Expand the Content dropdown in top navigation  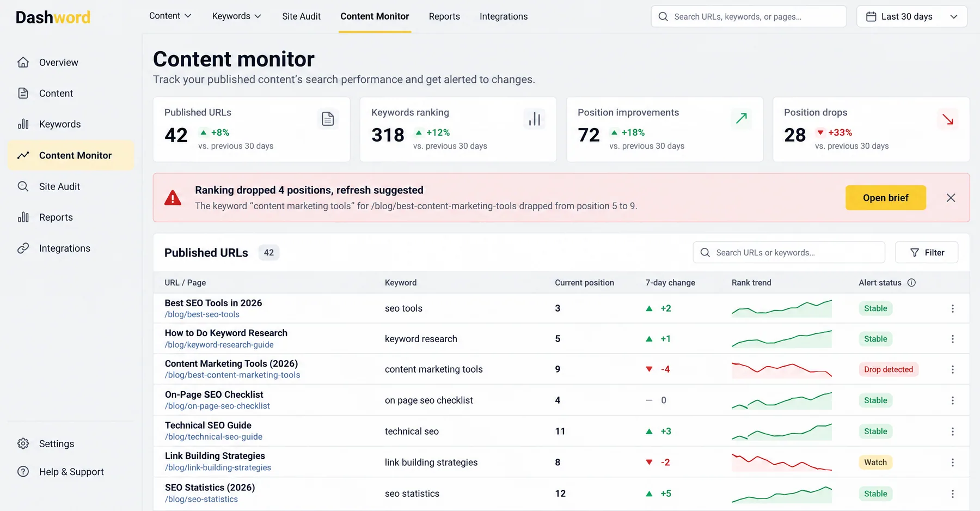coord(170,16)
